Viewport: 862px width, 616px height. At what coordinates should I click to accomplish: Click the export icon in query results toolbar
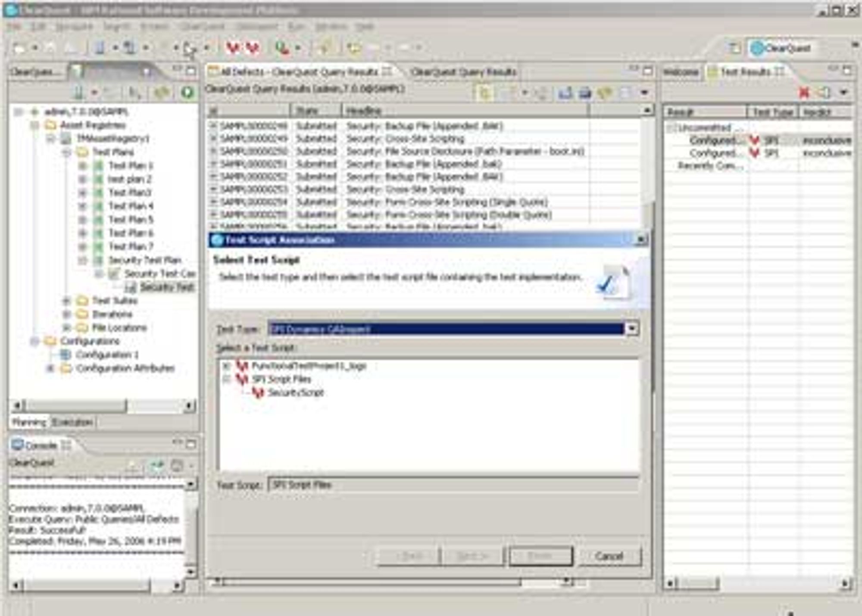[565, 92]
